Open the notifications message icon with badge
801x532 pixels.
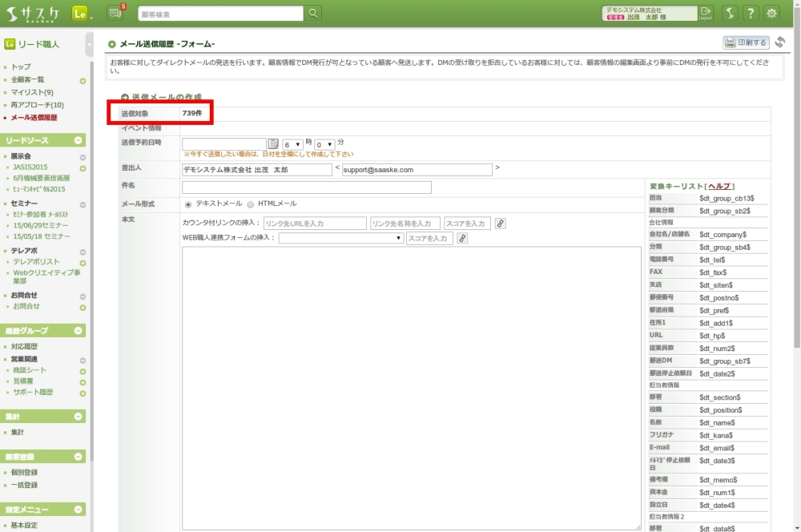click(115, 13)
